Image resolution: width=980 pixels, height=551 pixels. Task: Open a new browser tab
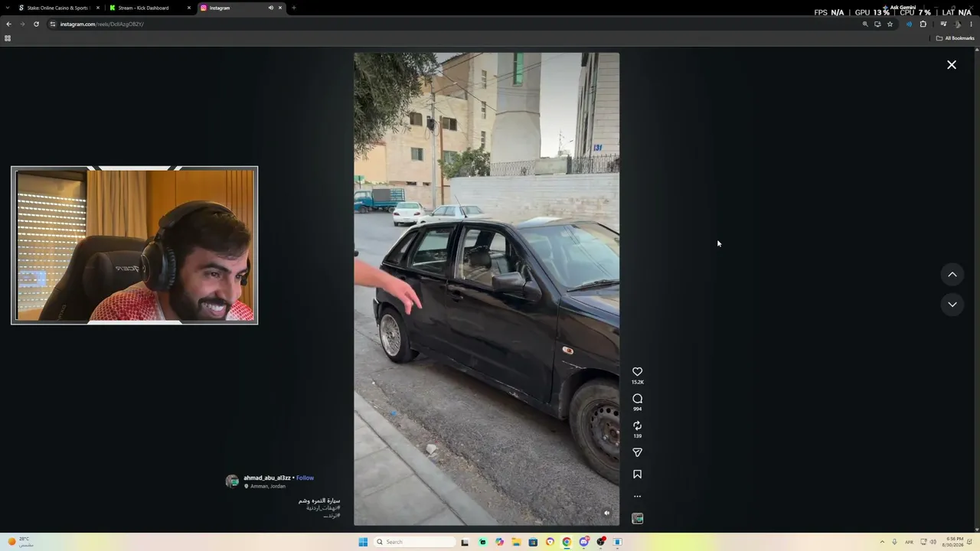point(294,8)
